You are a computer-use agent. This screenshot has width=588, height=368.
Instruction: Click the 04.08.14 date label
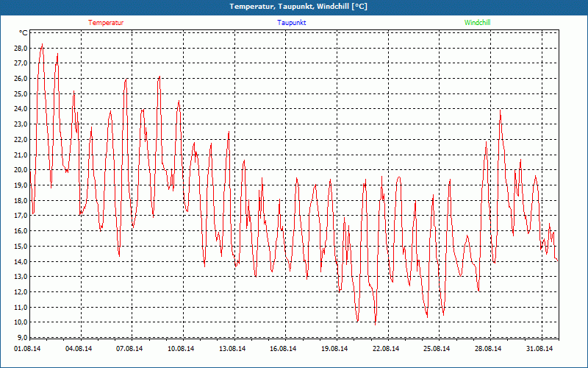click(x=79, y=349)
